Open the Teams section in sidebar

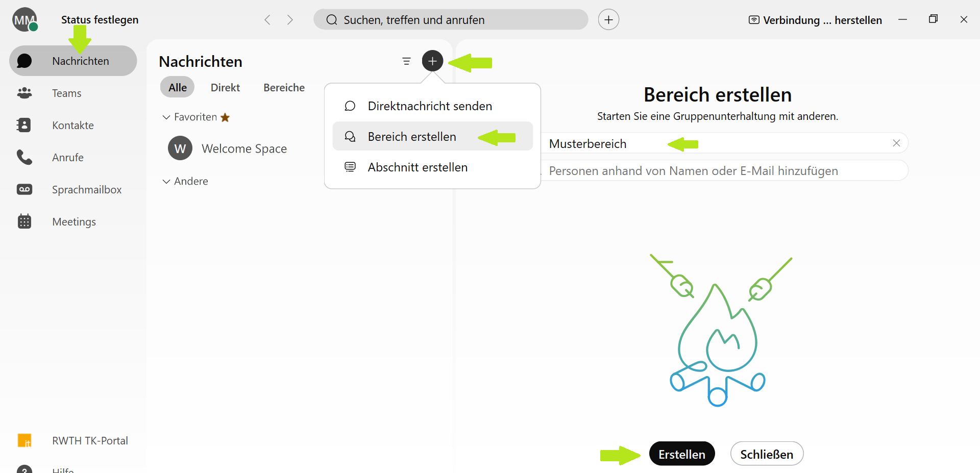(x=66, y=93)
